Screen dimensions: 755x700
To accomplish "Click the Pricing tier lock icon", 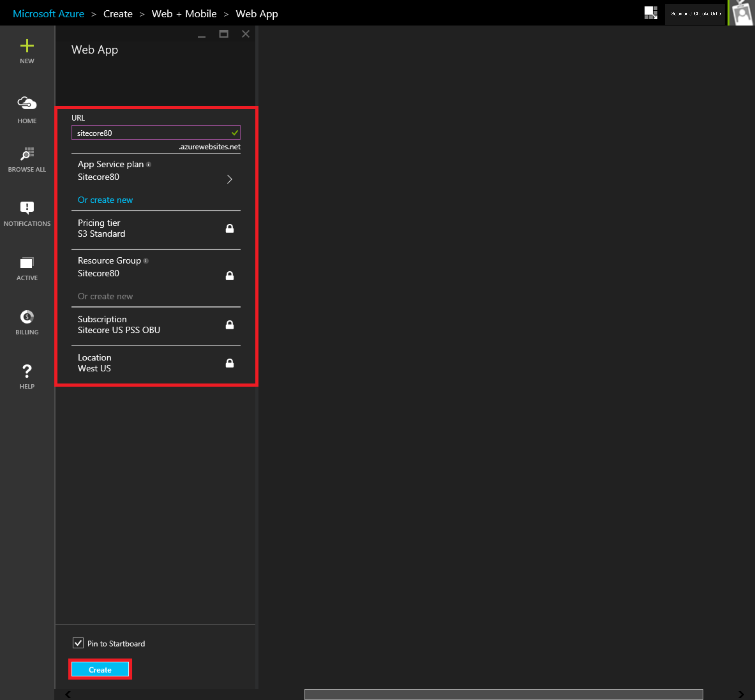I will pos(230,228).
